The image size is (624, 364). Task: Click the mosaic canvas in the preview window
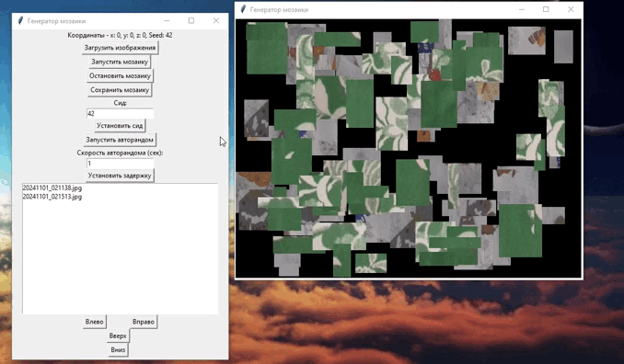pyautogui.click(x=409, y=148)
